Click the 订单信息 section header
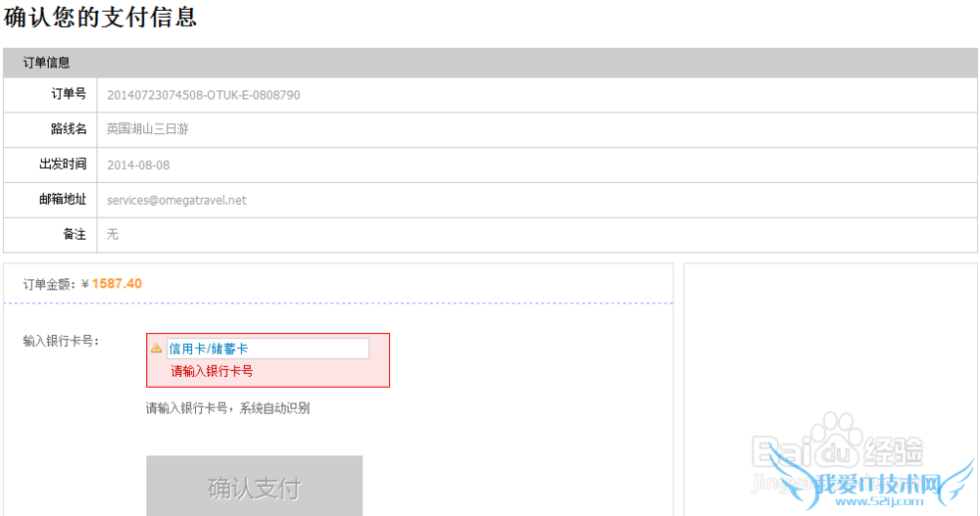 click(x=47, y=63)
